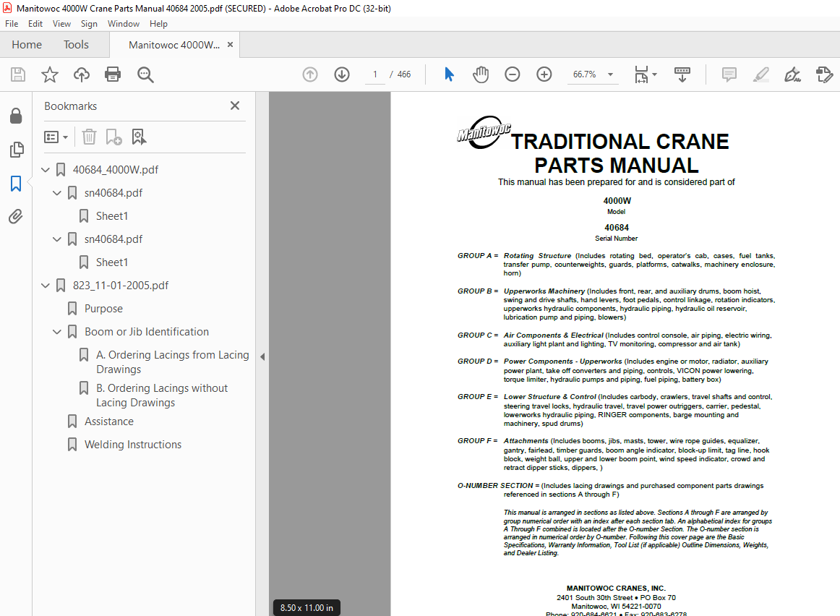Open bookmarks options menu dropdown
This screenshot has width=840, height=616.
pos(56,137)
